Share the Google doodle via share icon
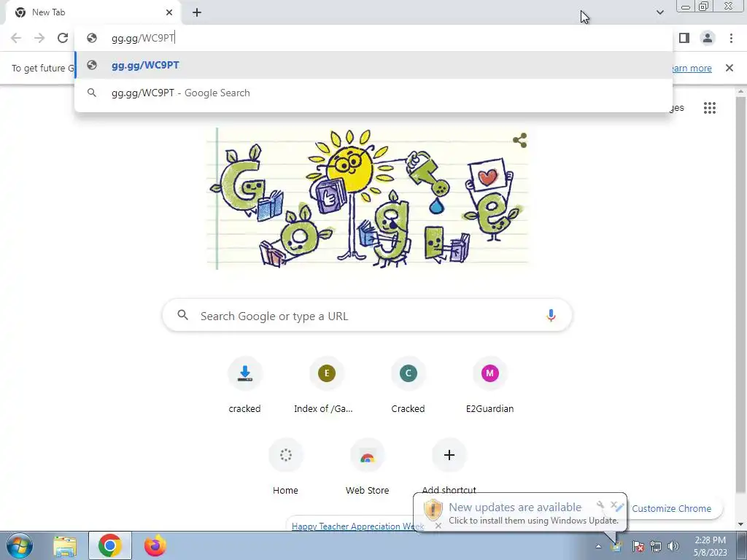Image resolution: width=747 pixels, height=560 pixels. [x=519, y=140]
